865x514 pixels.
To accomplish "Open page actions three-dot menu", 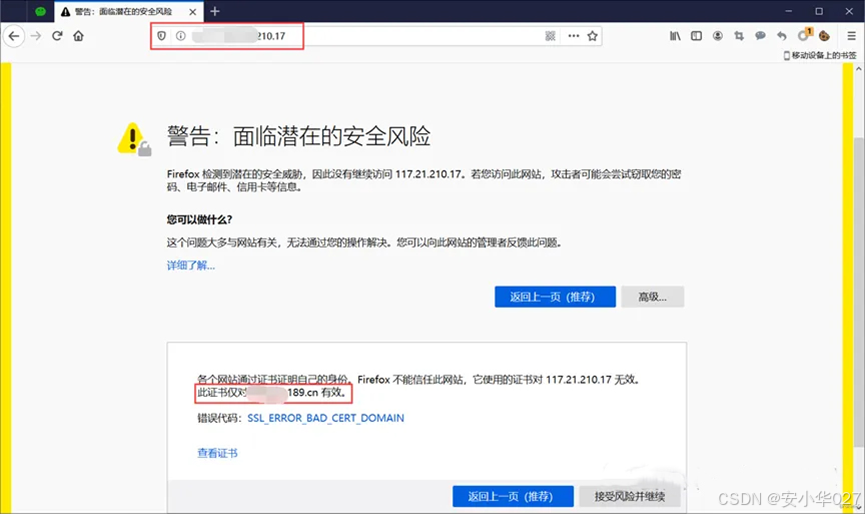I will pyautogui.click(x=574, y=36).
